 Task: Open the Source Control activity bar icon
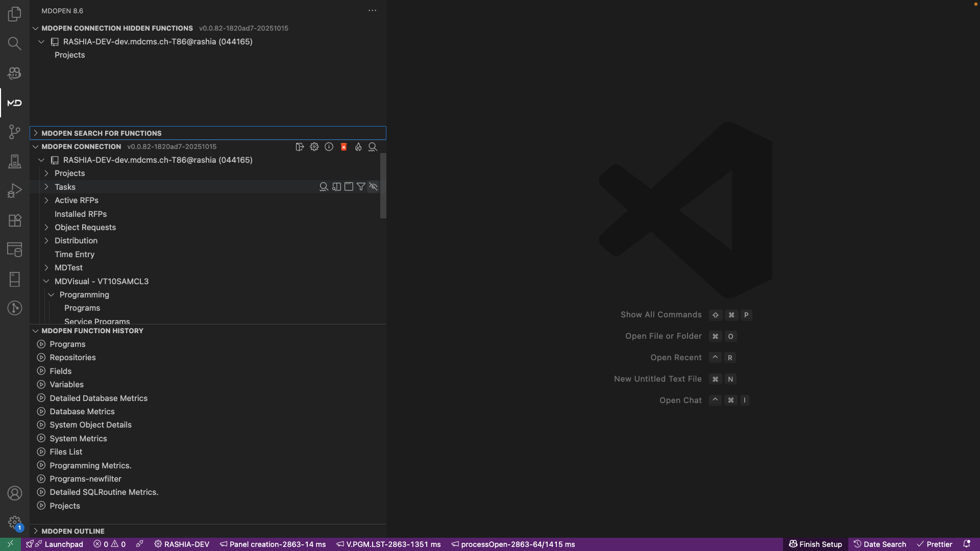pyautogui.click(x=14, y=132)
